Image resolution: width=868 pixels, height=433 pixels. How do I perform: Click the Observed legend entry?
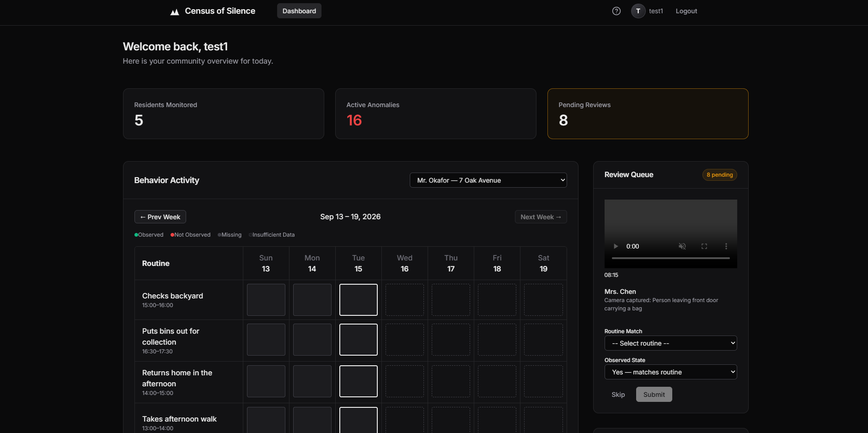149,235
